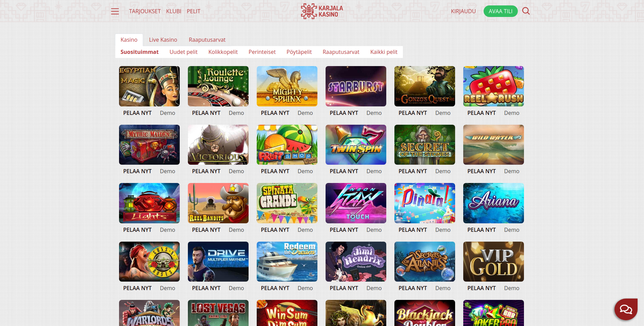Select the Twin Spin game tile
The width and height of the screenshot is (644, 326).
coord(356,145)
